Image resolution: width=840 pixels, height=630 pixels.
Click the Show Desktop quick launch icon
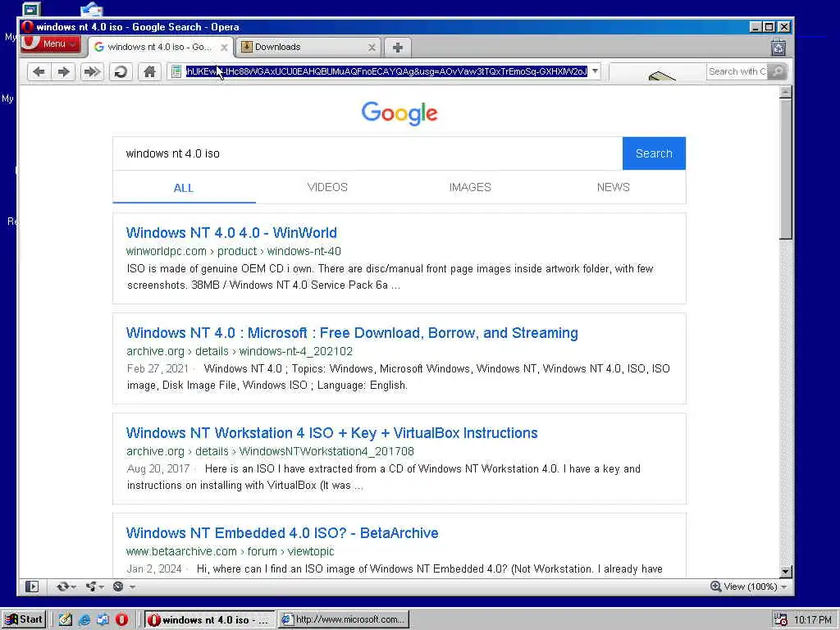point(66,620)
